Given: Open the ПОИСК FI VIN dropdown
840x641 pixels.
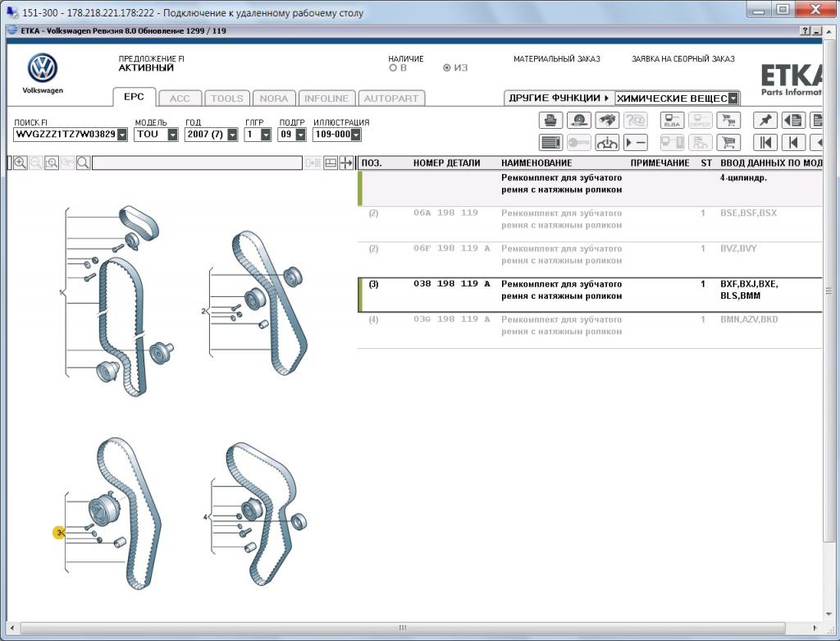Looking at the screenshot, I should click(122, 135).
